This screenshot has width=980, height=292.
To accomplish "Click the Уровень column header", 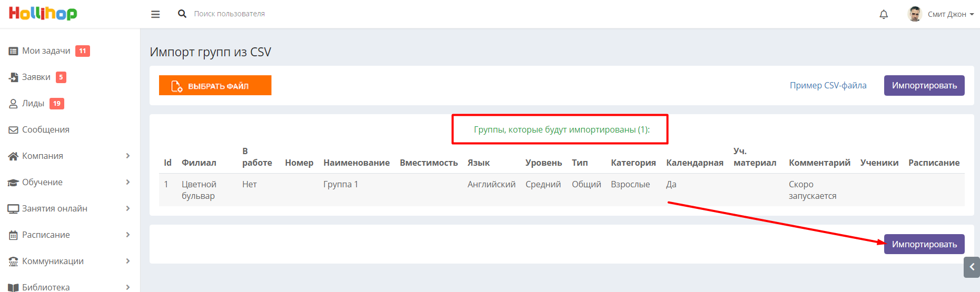I will (x=543, y=163).
